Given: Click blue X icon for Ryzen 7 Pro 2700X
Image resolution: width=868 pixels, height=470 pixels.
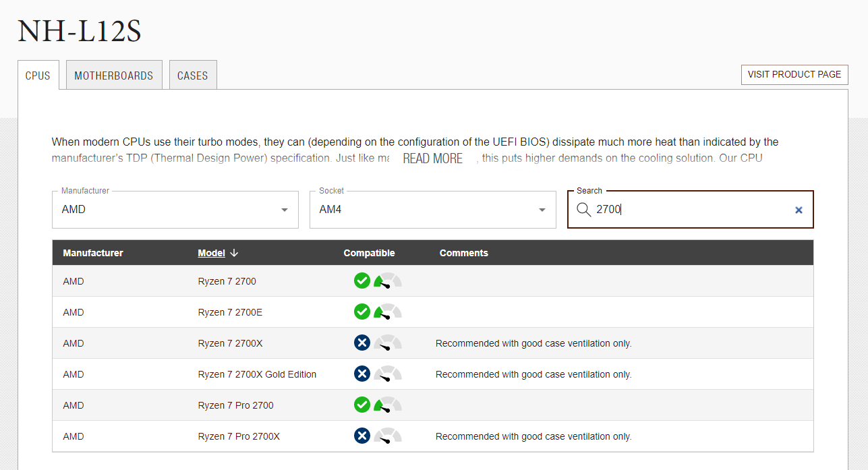Looking at the screenshot, I should click(362, 436).
